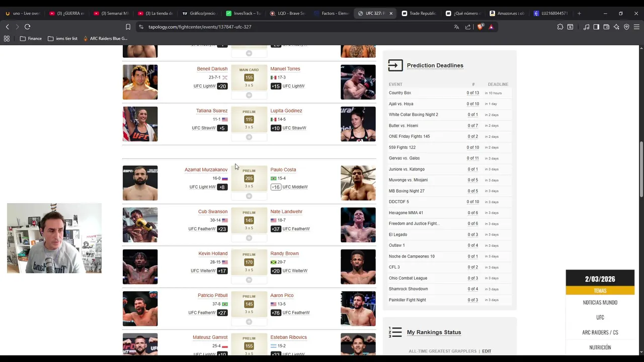Image resolution: width=644 pixels, height=362 pixels.
Task: Click the Prediction Deadlines arrow icon
Action: pos(395,65)
